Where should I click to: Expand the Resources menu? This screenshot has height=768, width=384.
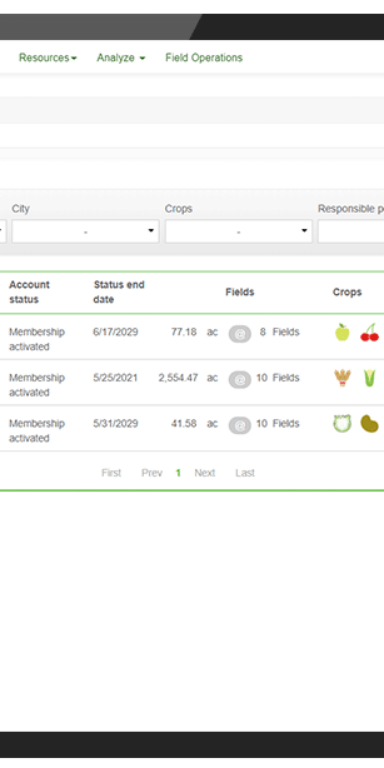48,58
